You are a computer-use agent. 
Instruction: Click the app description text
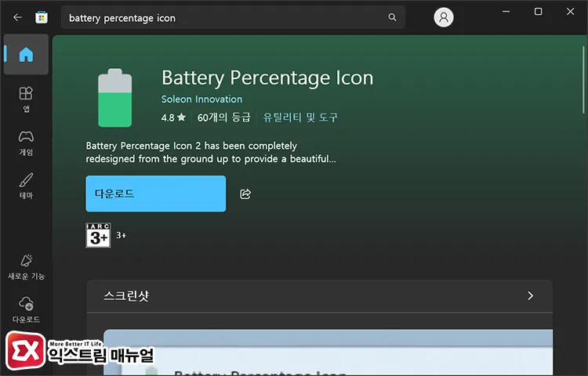211,152
